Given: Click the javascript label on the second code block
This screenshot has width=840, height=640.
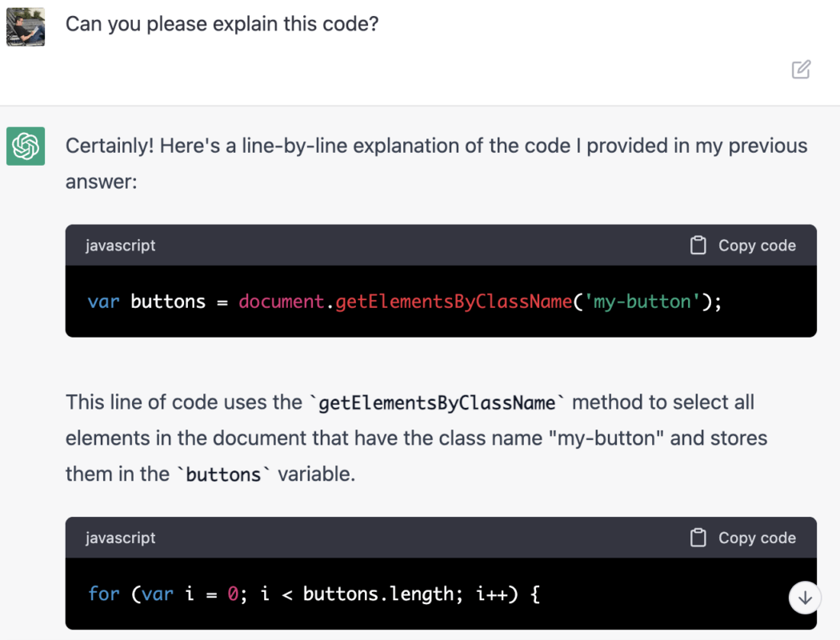Looking at the screenshot, I should (x=120, y=538).
